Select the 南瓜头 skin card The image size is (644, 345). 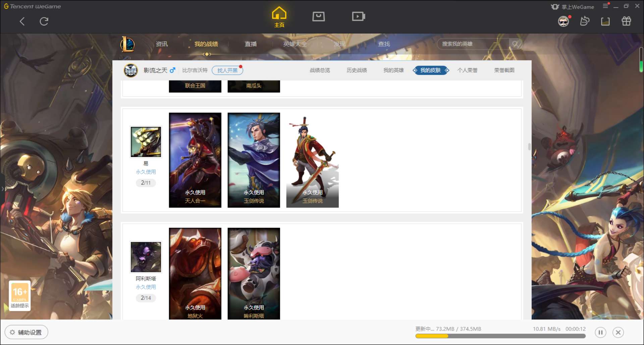click(x=254, y=86)
